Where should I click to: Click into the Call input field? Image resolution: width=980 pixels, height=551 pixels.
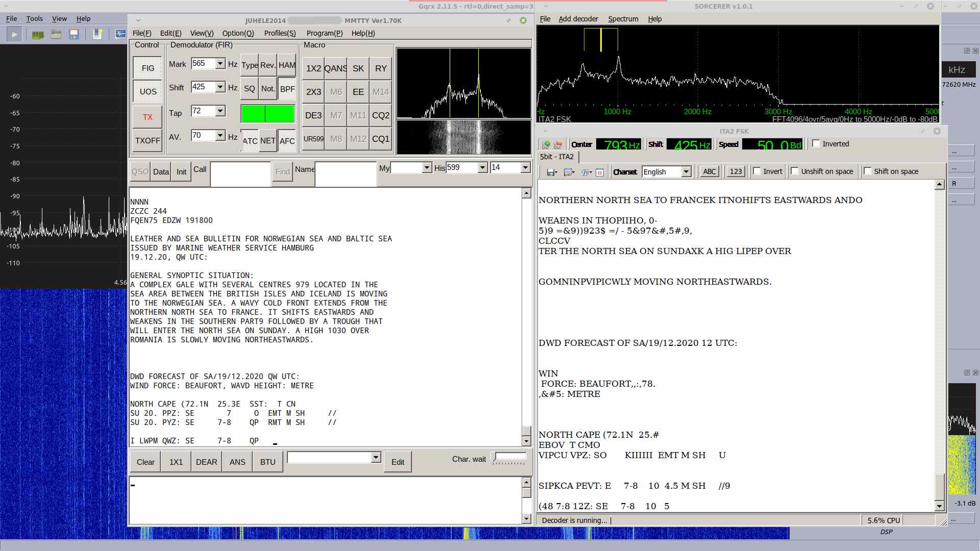(240, 174)
